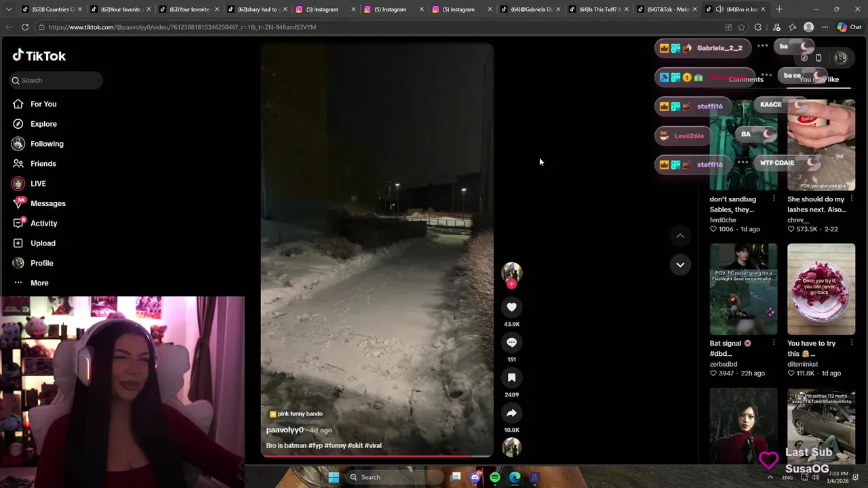
Task: Refresh the page
Action: [25, 27]
